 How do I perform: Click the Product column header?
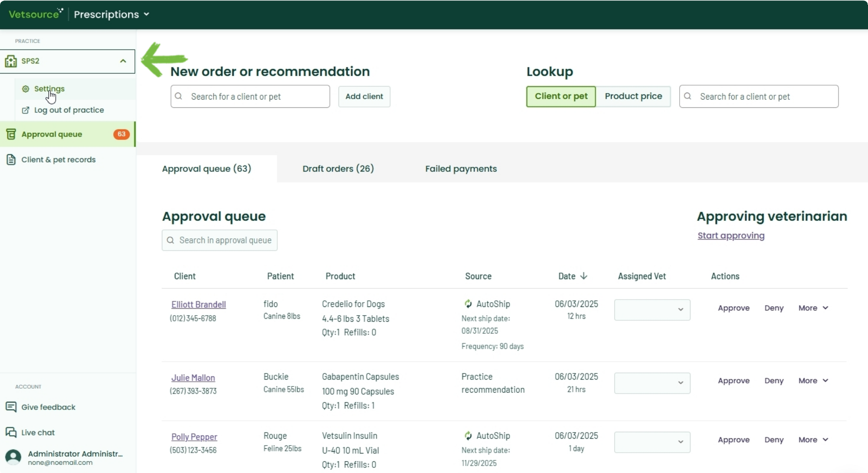(340, 276)
